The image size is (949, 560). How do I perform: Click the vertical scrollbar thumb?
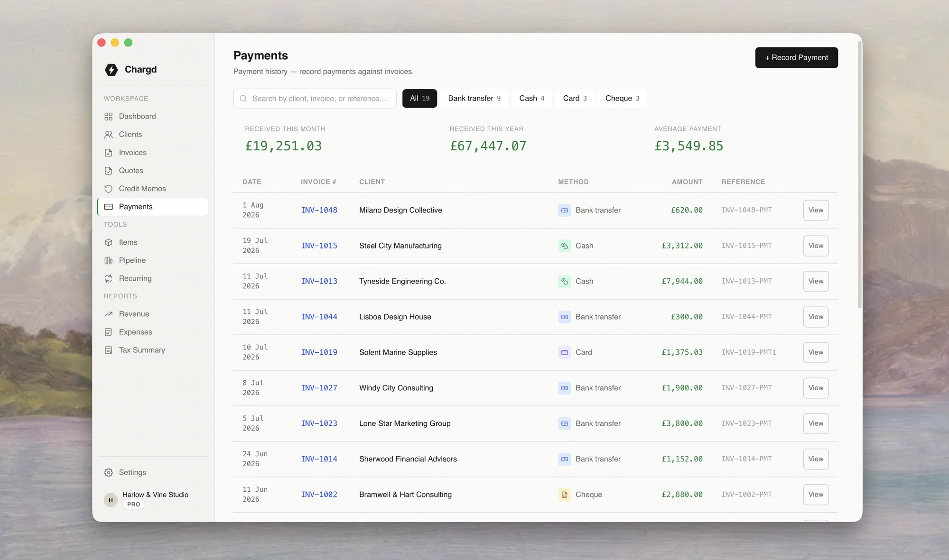coord(859,174)
